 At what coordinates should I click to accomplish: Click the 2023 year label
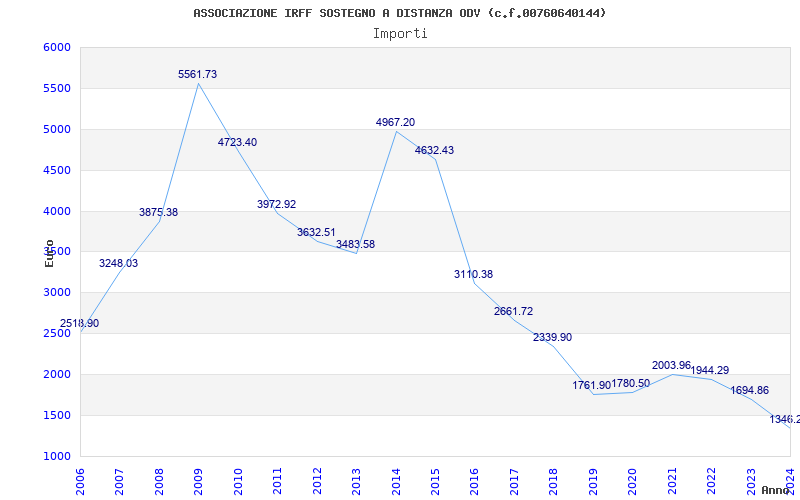[751, 481]
